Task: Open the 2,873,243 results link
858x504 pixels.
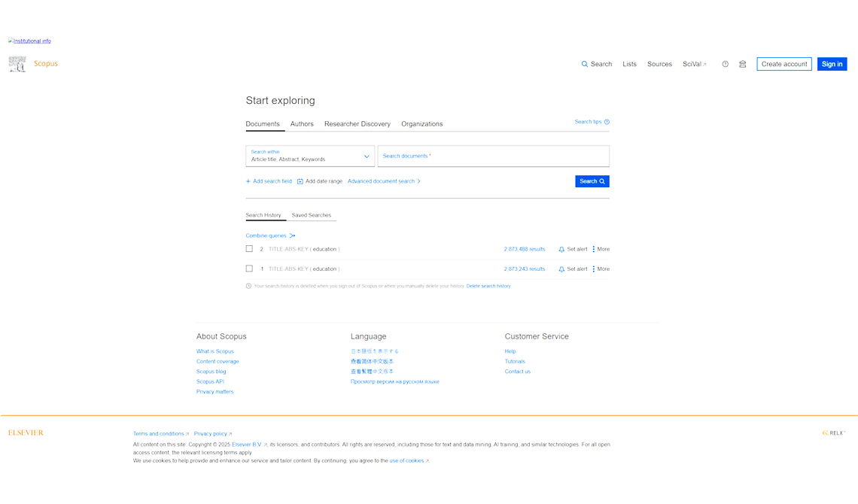Action: [525, 269]
